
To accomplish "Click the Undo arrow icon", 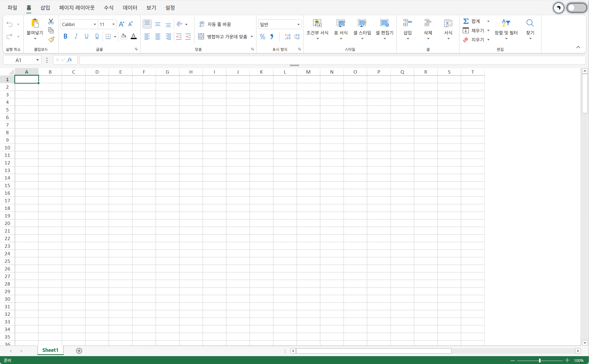I will coord(9,24).
